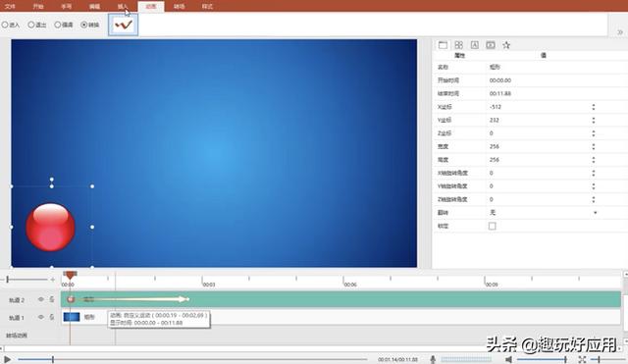This screenshot has height=364, width=628.
Task: Enter fullscreen preview with the expand icon
Action: point(582,359)
